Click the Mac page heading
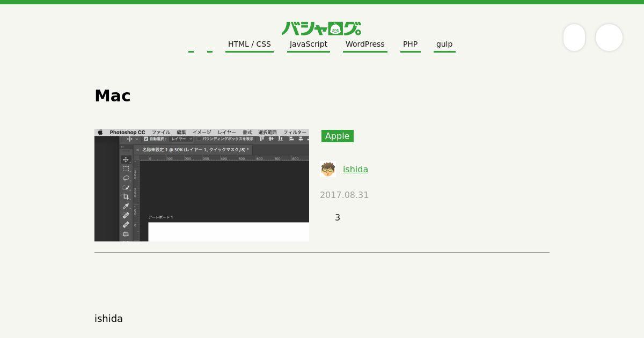 pyautogui.click(x=113, y=95)
